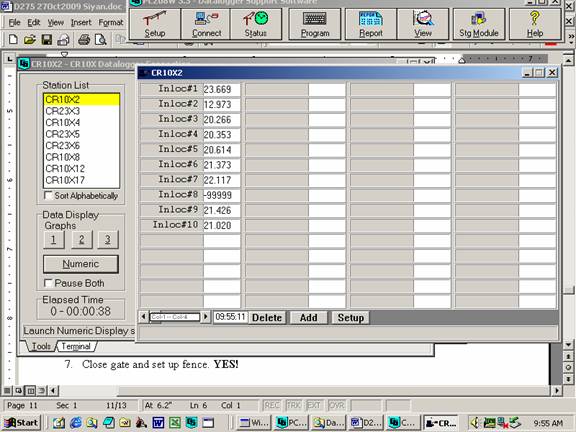This screenshot has height=432, width=576.
Task: Click the Setup button in CR10X2 numeric display
Action: pyautogui.click(x=350, y=318)
